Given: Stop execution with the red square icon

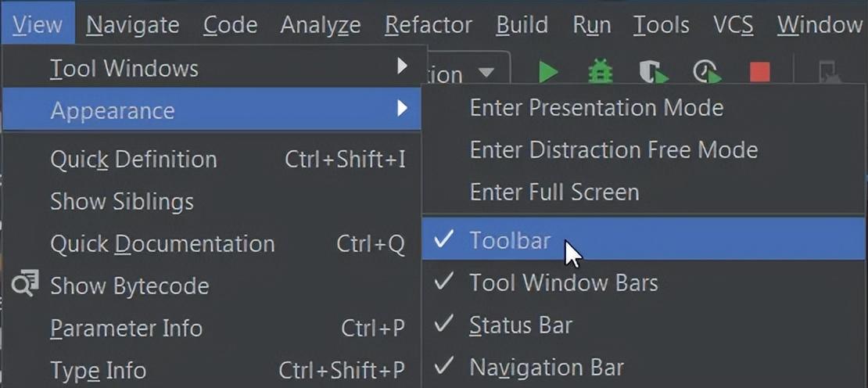Looking at the screenshot, I should coord(759,73).
